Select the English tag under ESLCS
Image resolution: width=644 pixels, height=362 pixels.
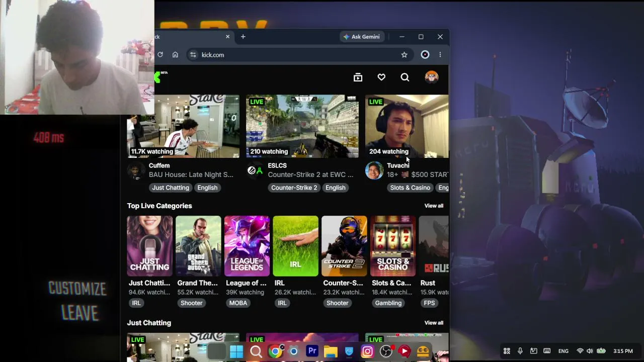pos(335,188)
